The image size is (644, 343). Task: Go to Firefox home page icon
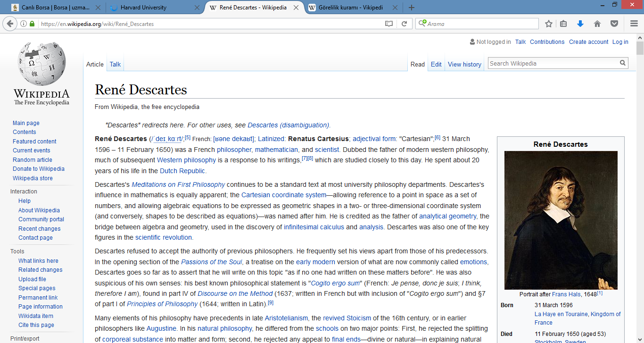pyautogui.click(x=597, y=24)
